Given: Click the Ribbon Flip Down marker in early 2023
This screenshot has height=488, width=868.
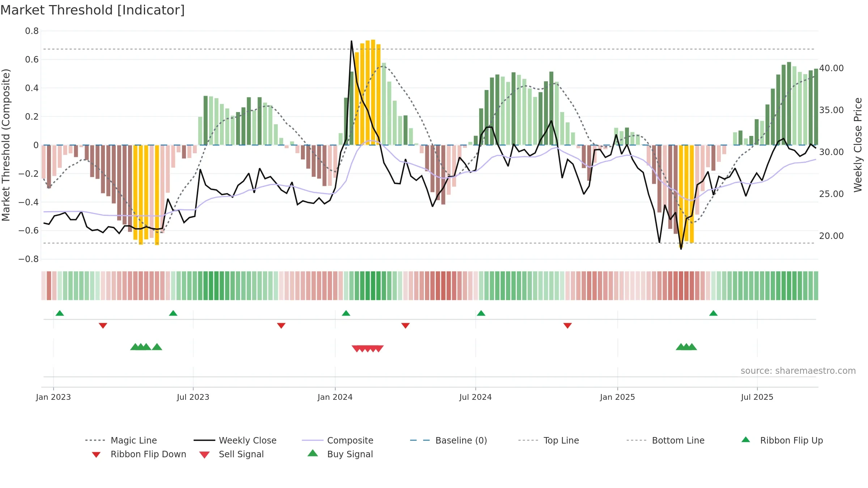Looking at the screenshot, I should [103, 326].
